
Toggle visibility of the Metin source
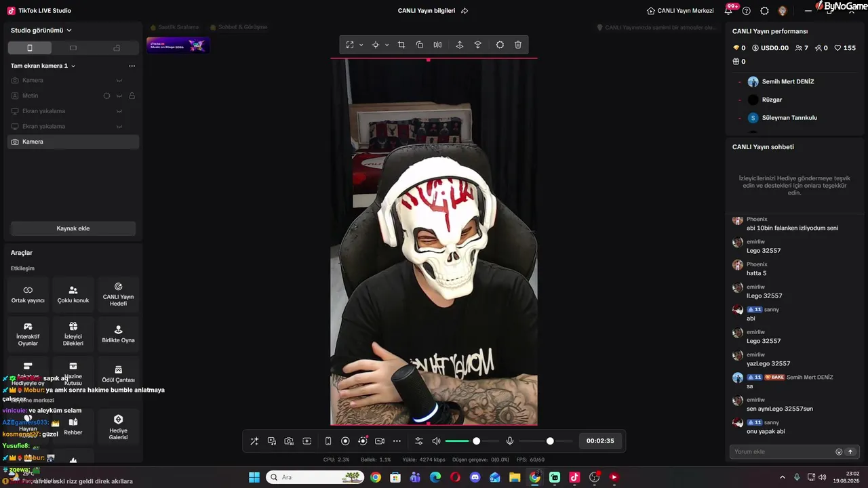click(119, 96)
